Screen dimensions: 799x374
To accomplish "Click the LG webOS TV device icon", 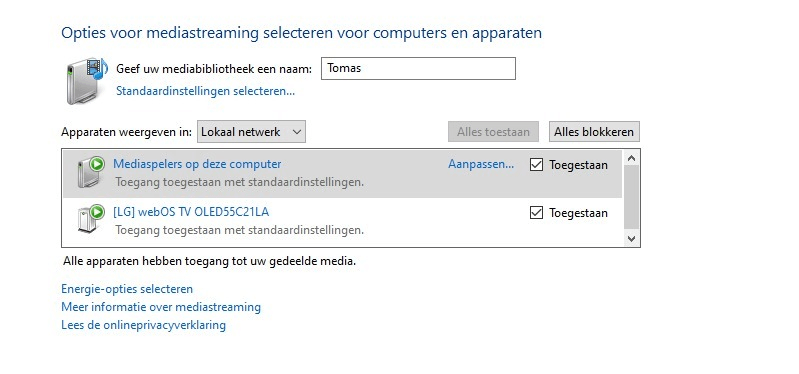I will click(91, 220).
